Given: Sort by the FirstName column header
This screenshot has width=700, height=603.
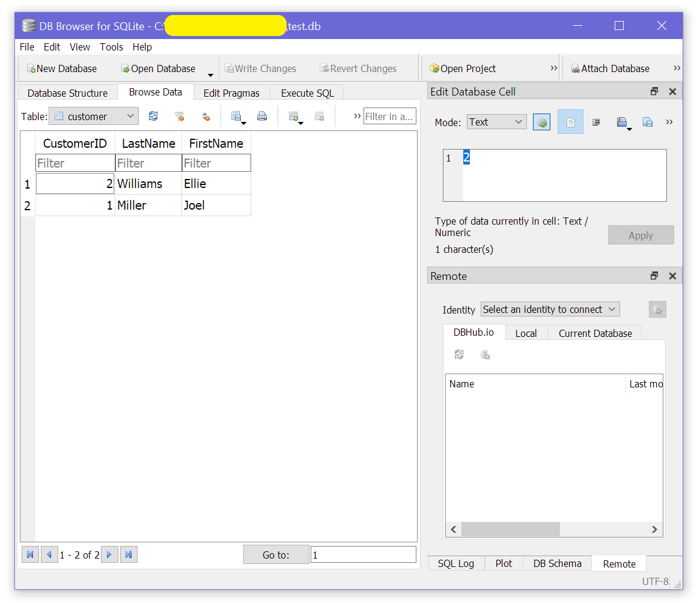Looking at the screenshot, I should coord(216,144).
